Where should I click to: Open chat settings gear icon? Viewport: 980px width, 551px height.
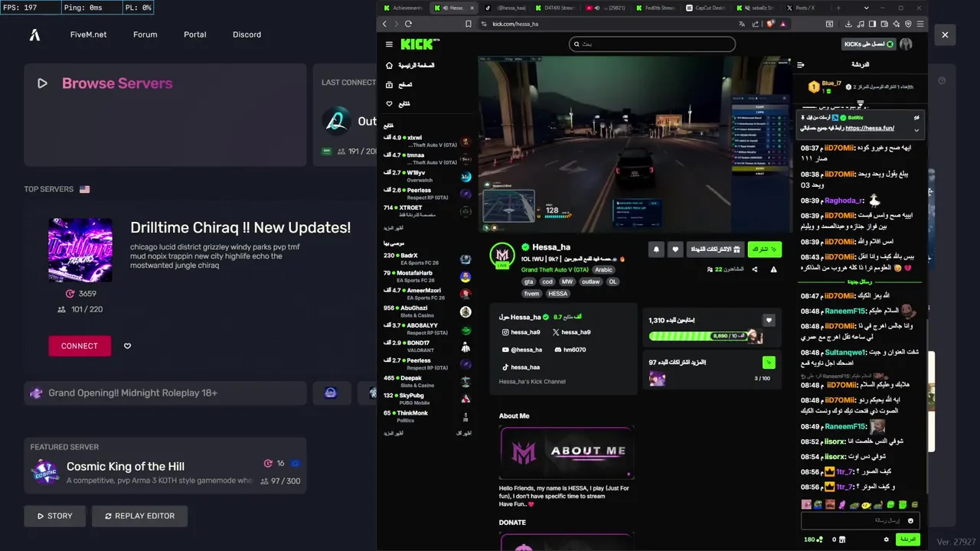pos(887,540)
